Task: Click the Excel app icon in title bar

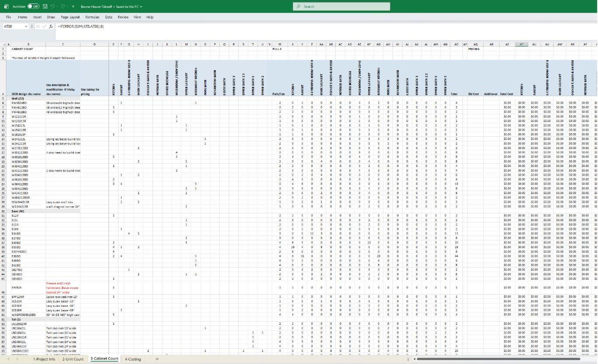Action: pos(6,7)
